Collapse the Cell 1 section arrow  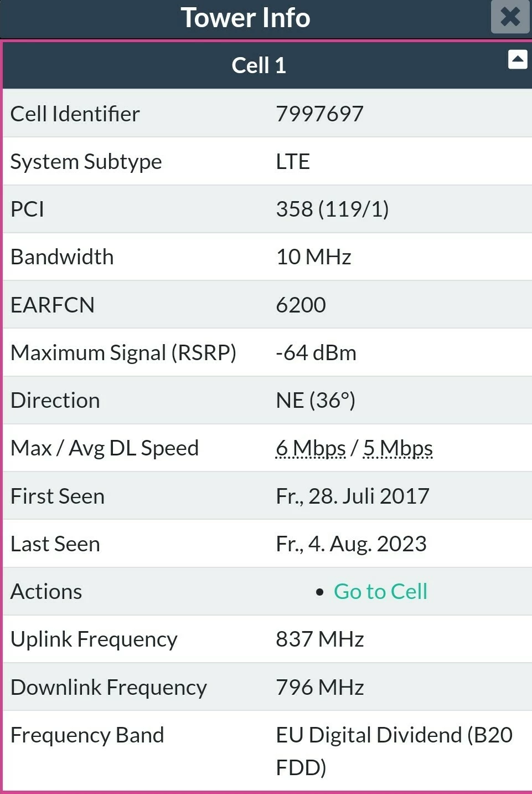pyautogui.click(x=518, y=59)
